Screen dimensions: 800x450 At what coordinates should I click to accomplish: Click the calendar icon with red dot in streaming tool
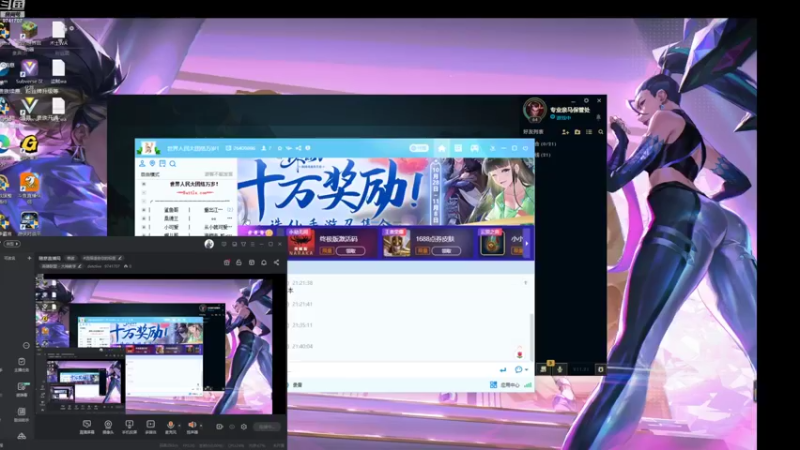[227, 262]
